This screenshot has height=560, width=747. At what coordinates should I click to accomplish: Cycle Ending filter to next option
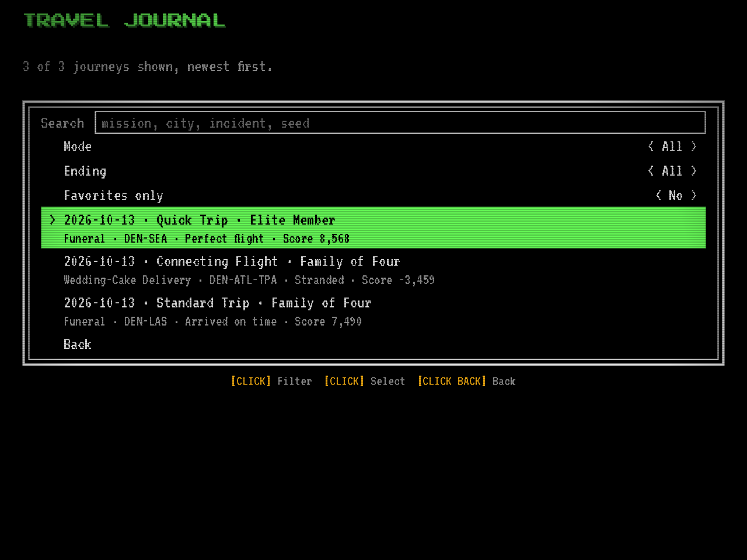click(x=694, y=171)
